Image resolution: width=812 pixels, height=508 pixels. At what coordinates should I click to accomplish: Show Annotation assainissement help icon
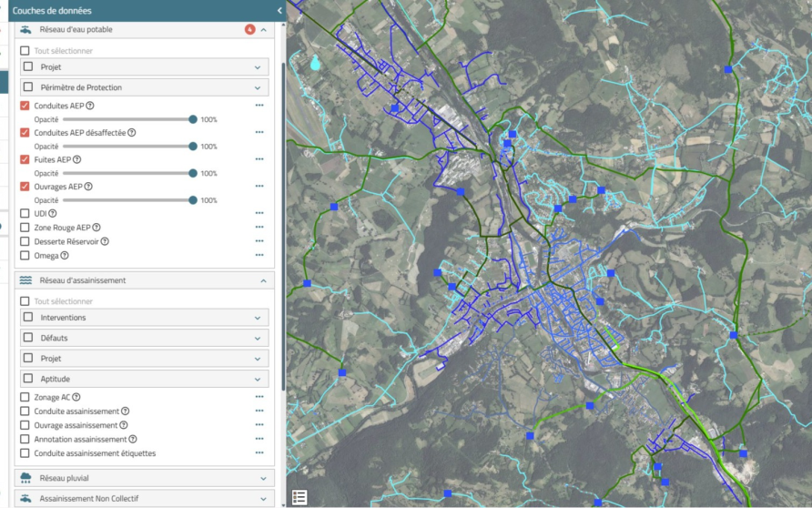point(133,439)
